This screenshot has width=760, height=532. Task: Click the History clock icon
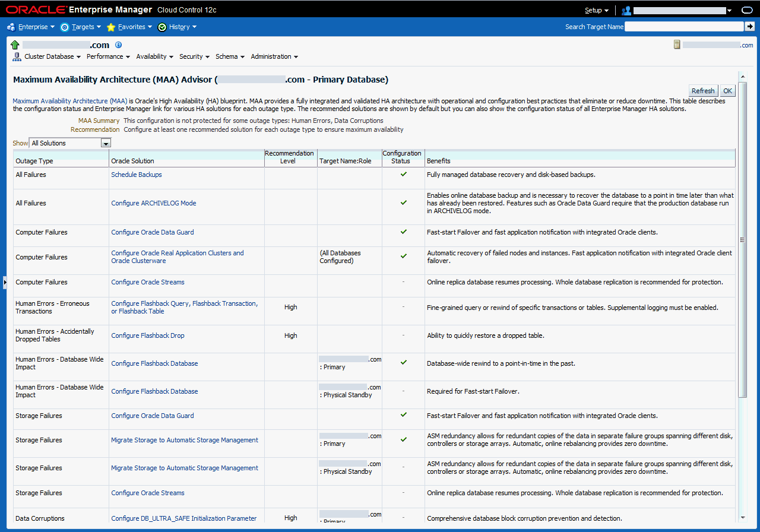[x=162, y=27]
